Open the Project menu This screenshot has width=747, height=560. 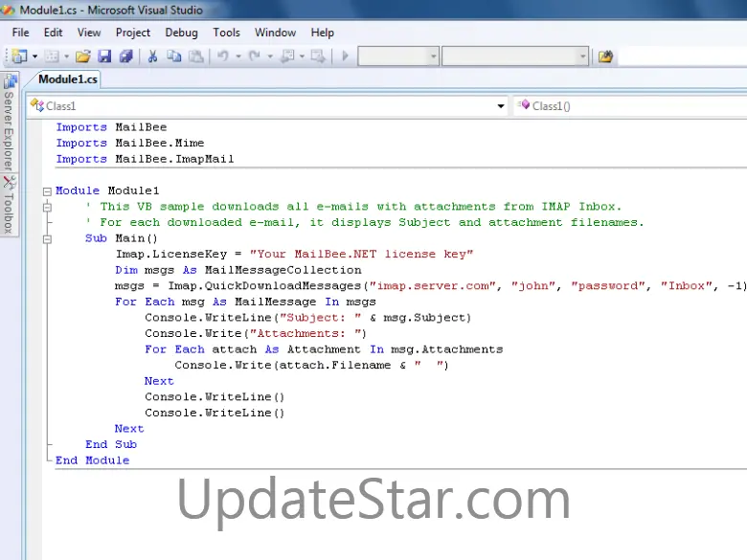coord(133,33)
